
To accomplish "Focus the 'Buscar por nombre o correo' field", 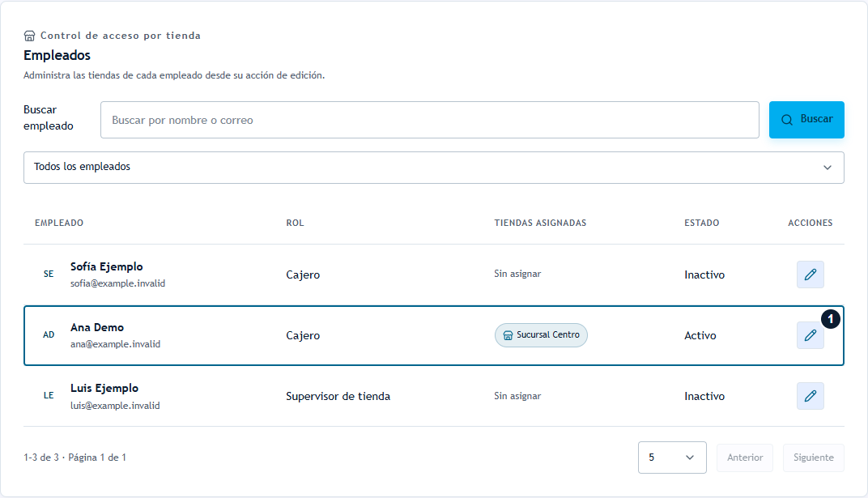I will (430, 120).
